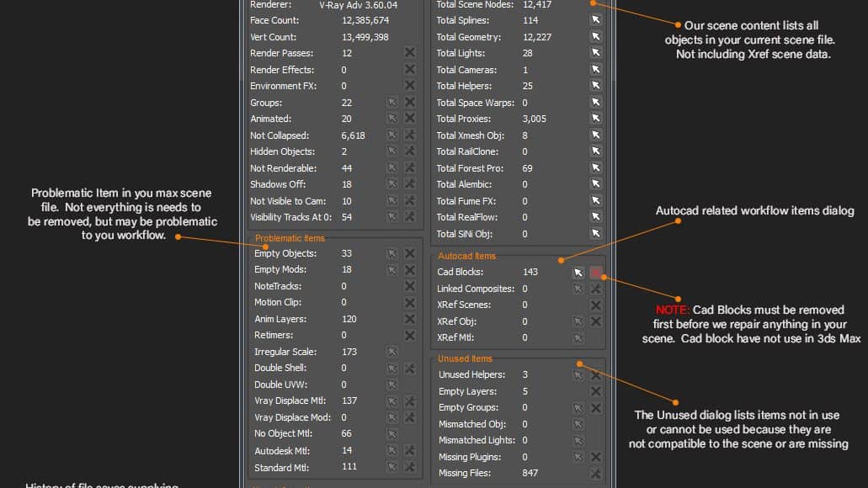Select all Cad Blocks with arrow icon
868x488 pixels.
578,272
